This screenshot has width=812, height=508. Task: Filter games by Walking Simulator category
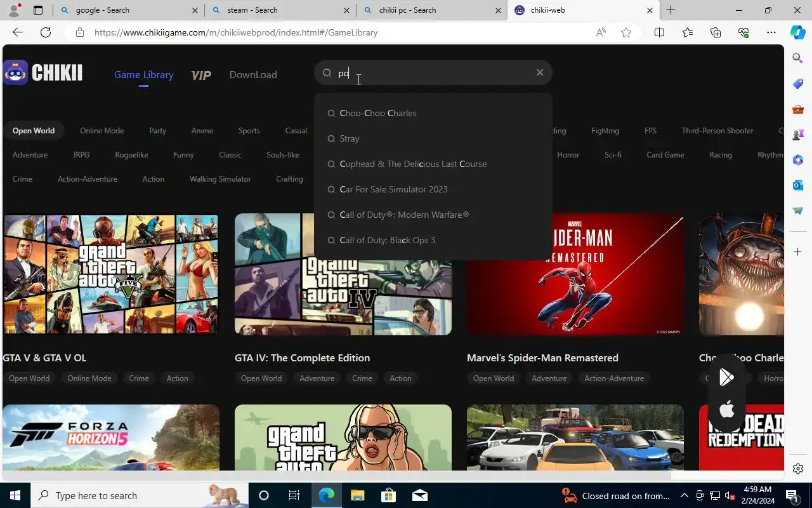(220, 179)
